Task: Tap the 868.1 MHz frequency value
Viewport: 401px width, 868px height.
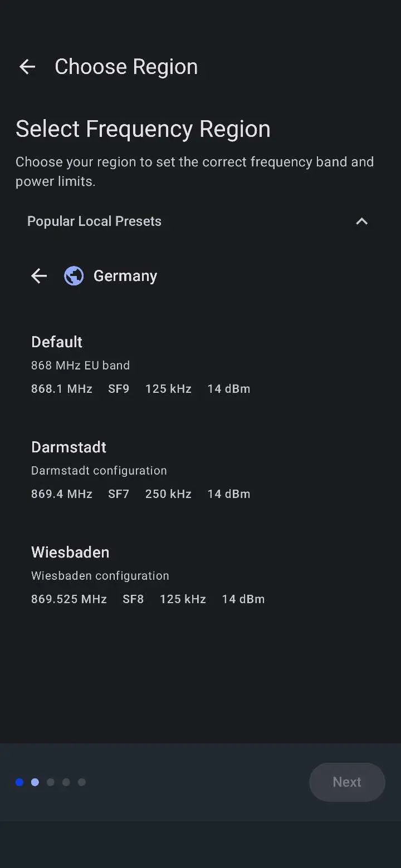Action: click(x=62, y=389)
